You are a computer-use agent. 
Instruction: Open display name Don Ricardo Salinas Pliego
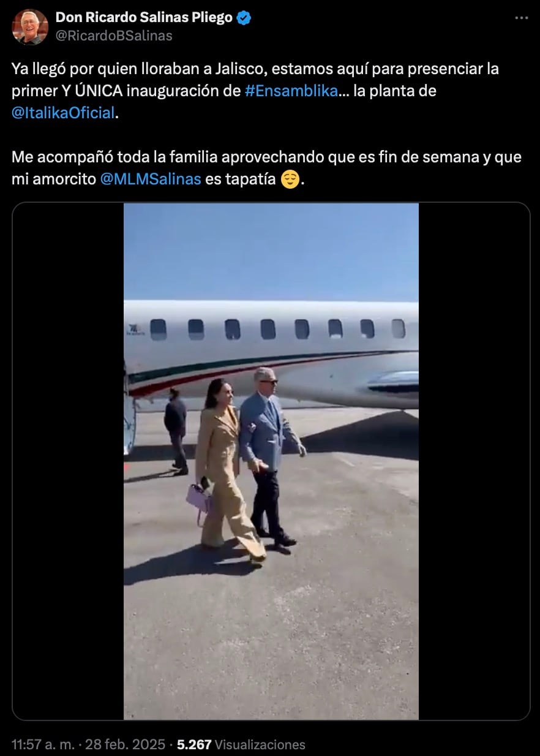(144, 18)
